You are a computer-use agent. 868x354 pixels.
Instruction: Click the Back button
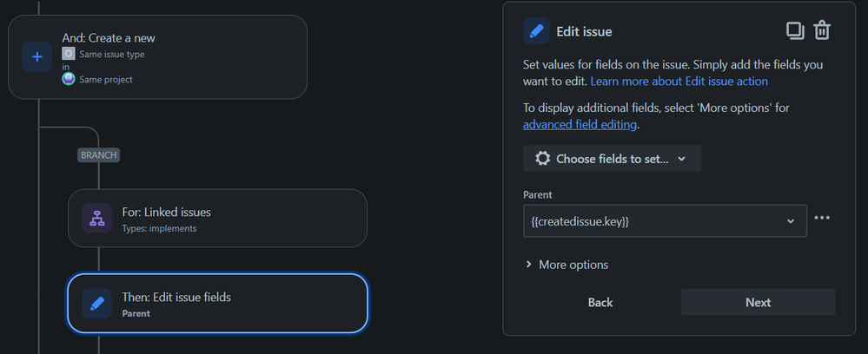[600, 302]
